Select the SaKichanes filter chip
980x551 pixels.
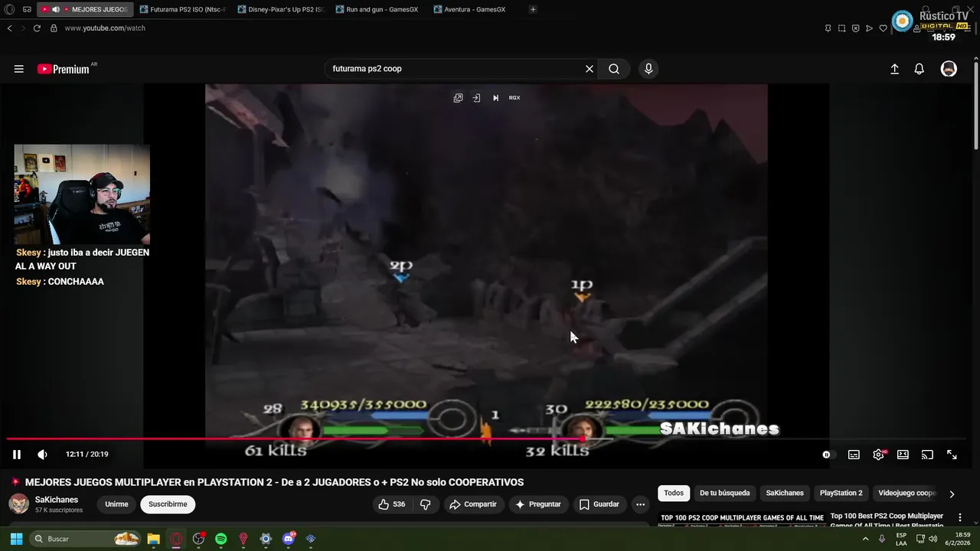point(785,494)
